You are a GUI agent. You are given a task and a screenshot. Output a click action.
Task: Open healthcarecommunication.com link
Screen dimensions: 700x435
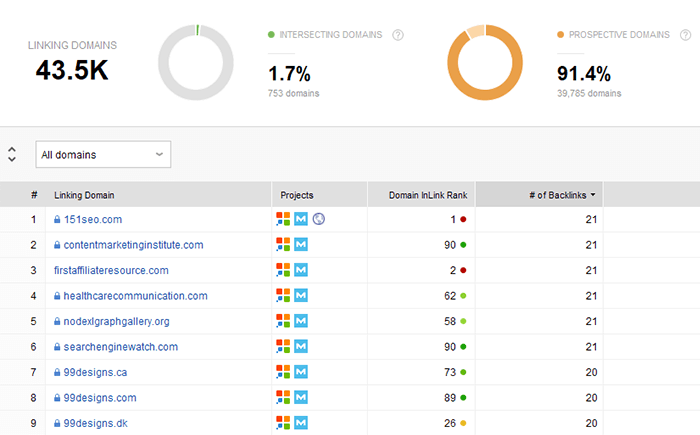[x=135, y=296]
